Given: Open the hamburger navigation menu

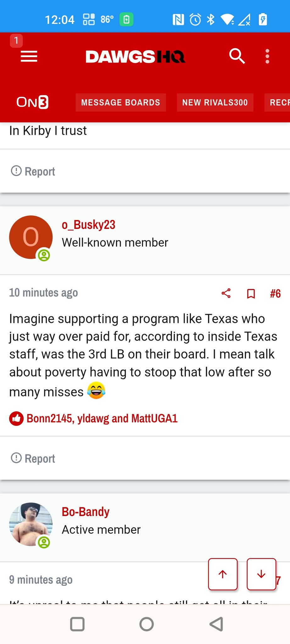Looking at the screenshot, I should (x=29, y=57).
